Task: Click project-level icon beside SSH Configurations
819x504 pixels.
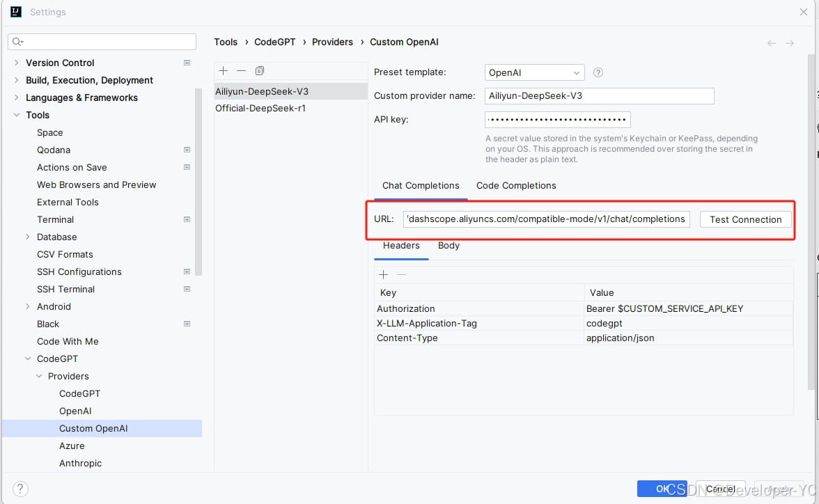Action: coord(187,271)
